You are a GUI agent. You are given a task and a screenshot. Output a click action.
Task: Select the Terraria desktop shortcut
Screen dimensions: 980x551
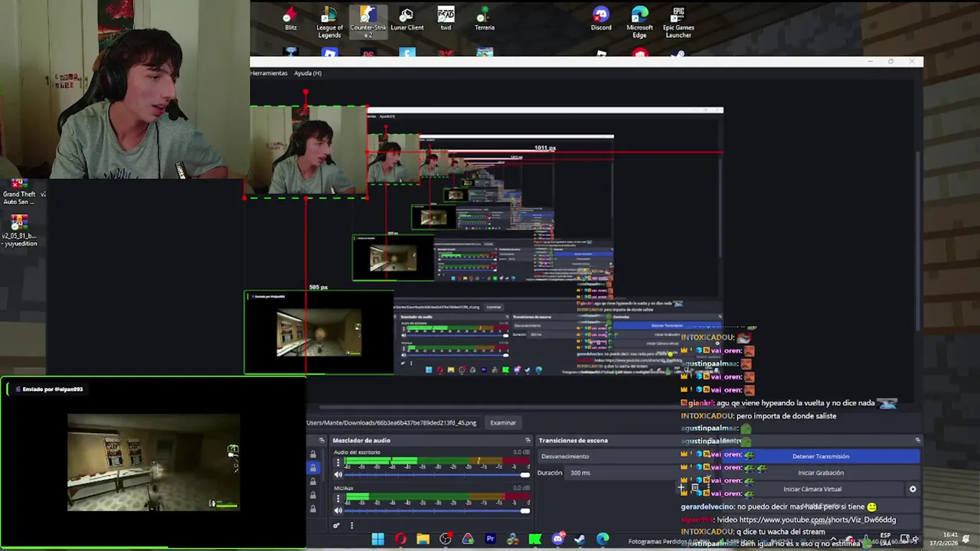click(x=484, y=19)
